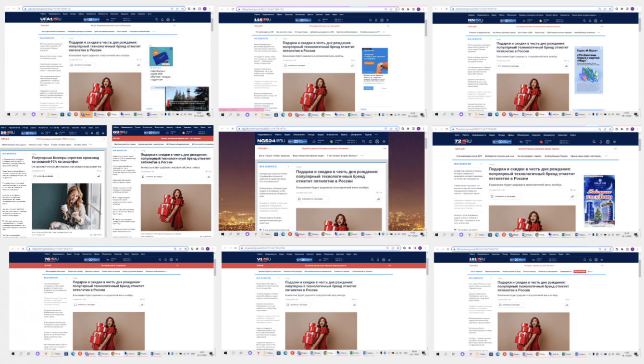Open Windows Start in the UFA1 screenshot taskbar
644x364 pixels.
pos(9,114)
